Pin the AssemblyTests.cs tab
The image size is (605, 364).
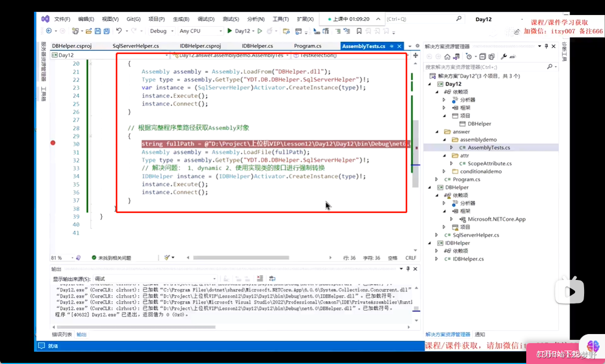[x=392, y=46]
